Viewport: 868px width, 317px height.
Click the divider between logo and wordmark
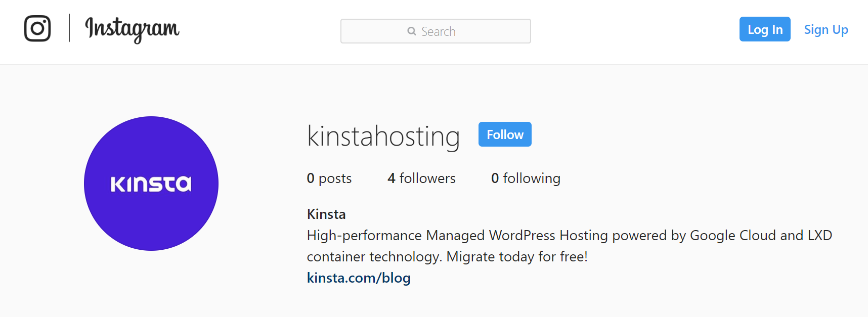[x=69, y=28]
